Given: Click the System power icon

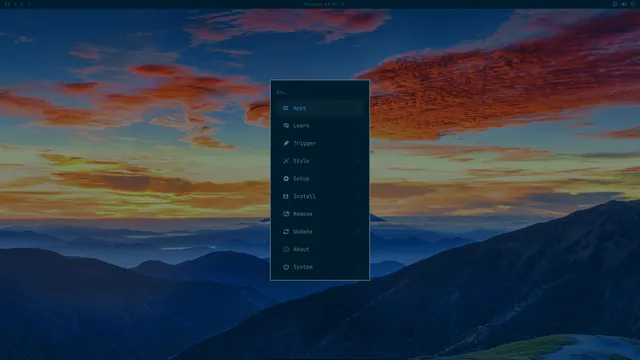Looking at the screenshot, I should coord(286,267).
